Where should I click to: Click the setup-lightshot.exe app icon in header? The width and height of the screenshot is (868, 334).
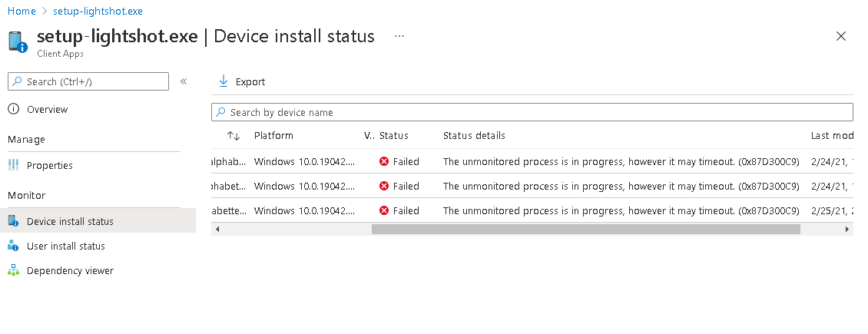click(x=18, y=41)
